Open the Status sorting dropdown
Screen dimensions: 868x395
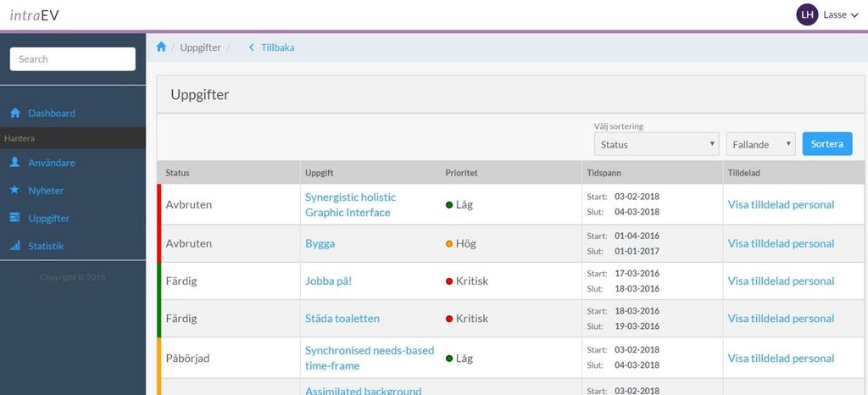coord(657,144)
